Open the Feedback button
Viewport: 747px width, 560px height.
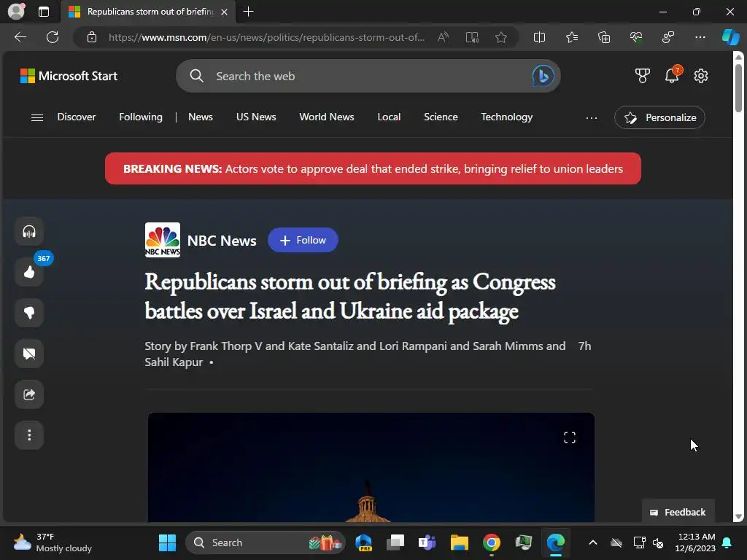678,512
